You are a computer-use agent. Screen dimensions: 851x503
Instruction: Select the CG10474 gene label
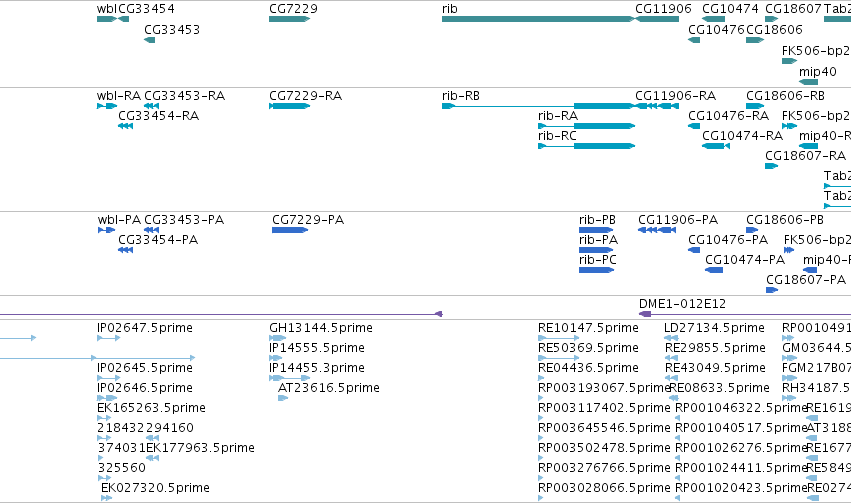coord(730,9)
